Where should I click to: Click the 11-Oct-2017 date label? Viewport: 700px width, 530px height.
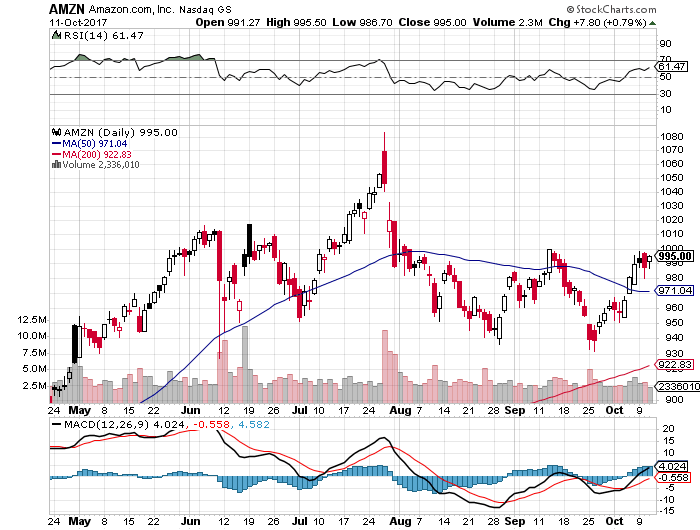click(78, 22)
